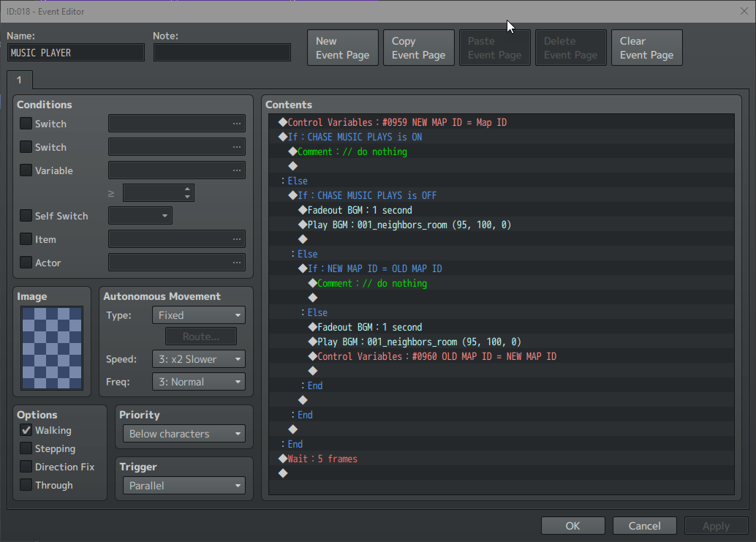Select the 'Wait : 5 frames' command line
756x542 pixels.
click(x=502, y=459)
